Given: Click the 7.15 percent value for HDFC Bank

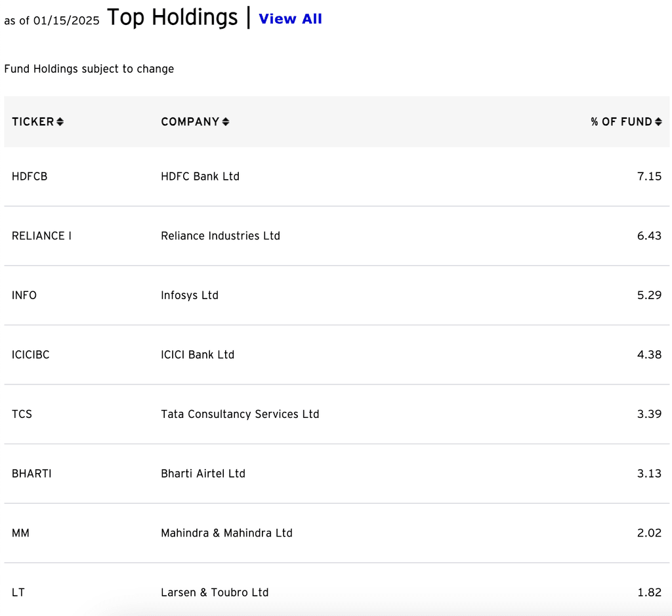Looking at the screenshot, I should click(649, 176).
